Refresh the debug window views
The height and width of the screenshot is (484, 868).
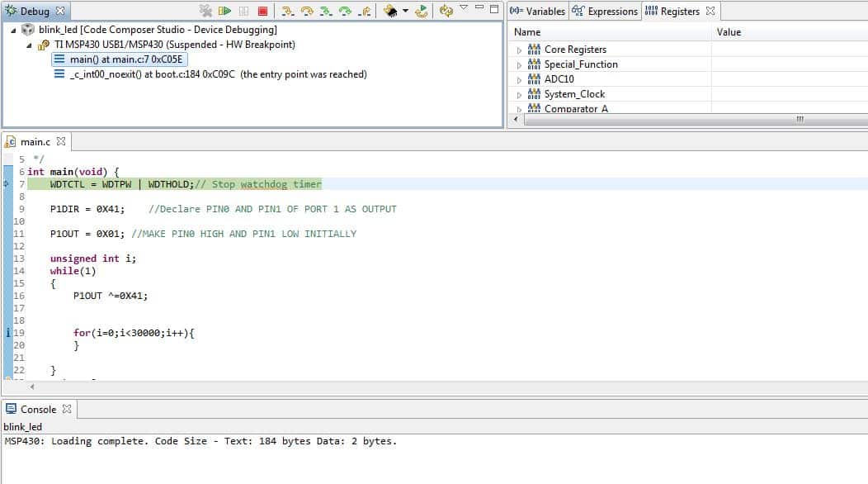click(446, 11)
